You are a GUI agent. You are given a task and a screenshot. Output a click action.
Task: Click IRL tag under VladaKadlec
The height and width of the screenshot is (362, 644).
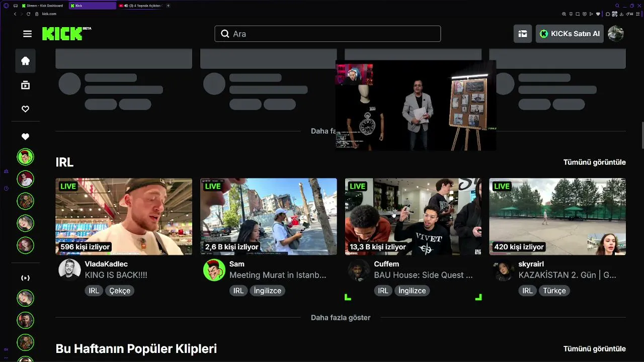pos(94,291)
